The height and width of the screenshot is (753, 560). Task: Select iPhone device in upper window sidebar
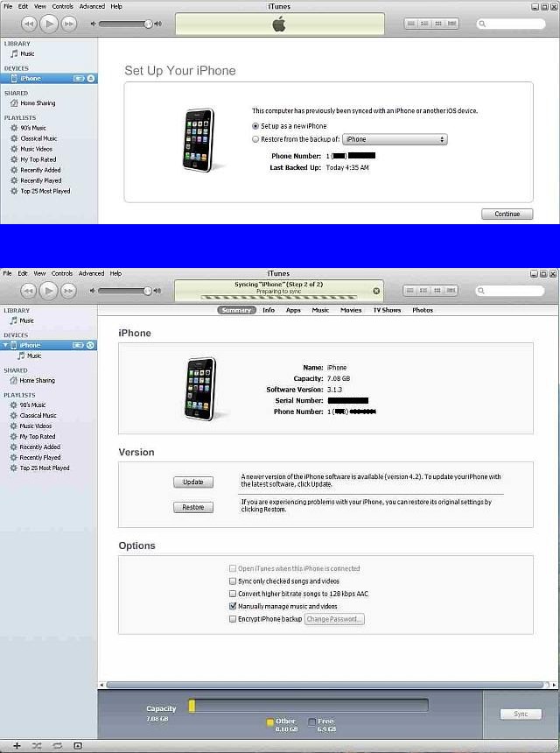click(x=48, y=78)
